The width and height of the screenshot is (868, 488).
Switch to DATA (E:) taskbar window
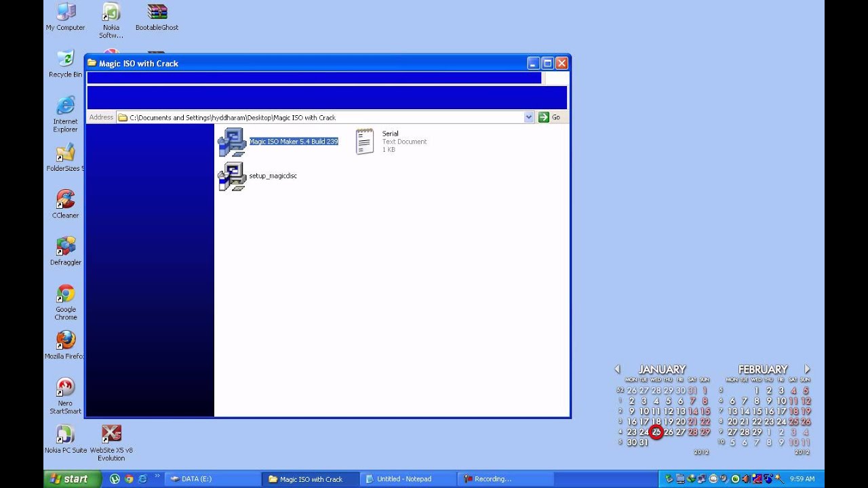pyautogui.click(x=212, y=479)
